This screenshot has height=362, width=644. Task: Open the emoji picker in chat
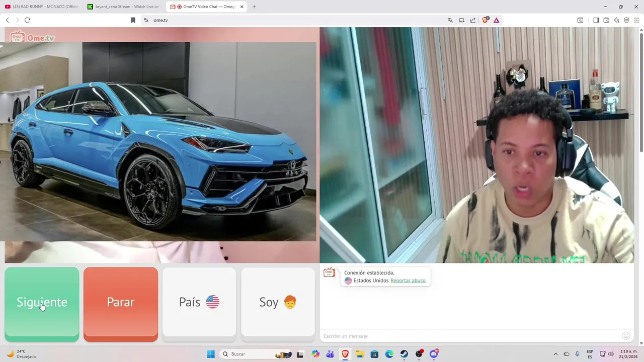(626, 336)
